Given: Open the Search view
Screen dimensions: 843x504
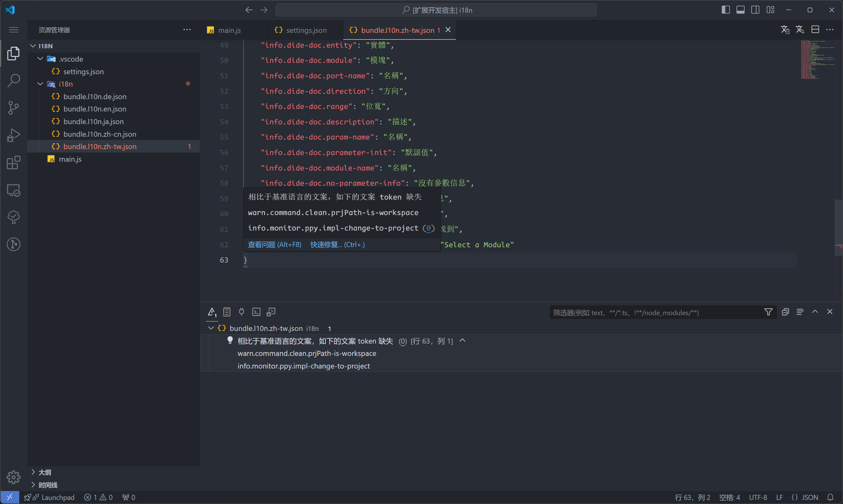Looking at the screenshot, I should [x=13, y=81].
